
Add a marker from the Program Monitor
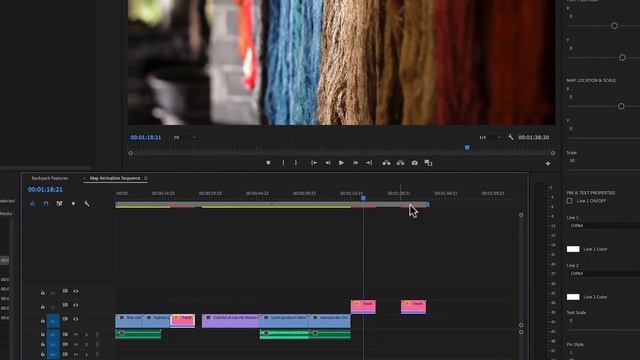(x=268, y=163)
